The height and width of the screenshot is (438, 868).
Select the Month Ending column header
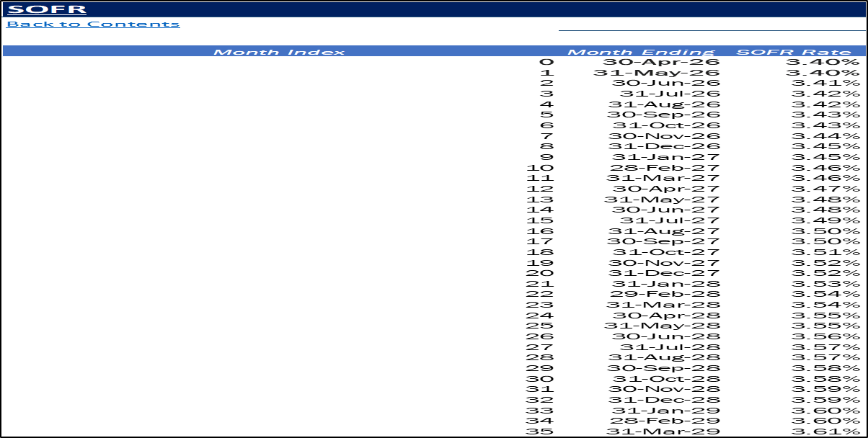pyautogui.click(x=641, y=52)
